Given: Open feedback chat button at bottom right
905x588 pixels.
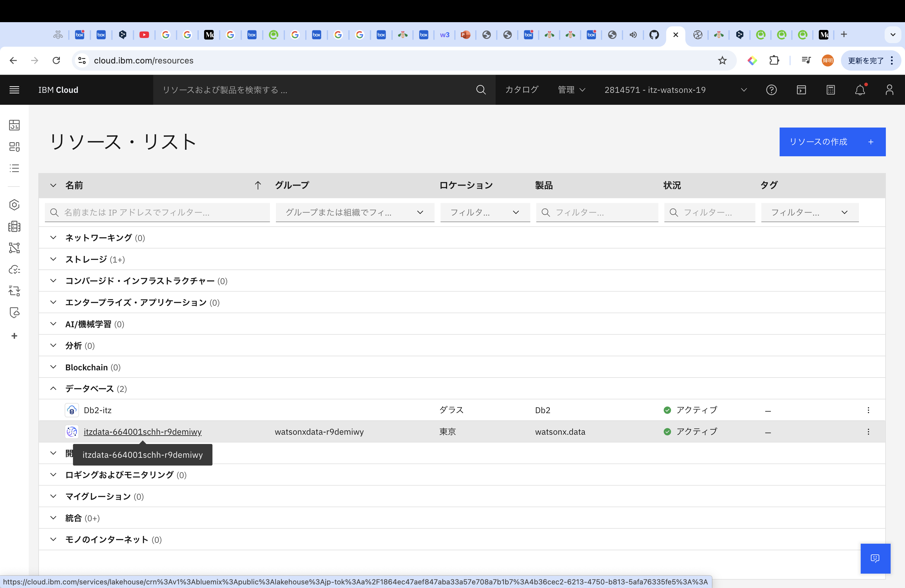Looking at the screenshot, I should click(x=875, y=558).
